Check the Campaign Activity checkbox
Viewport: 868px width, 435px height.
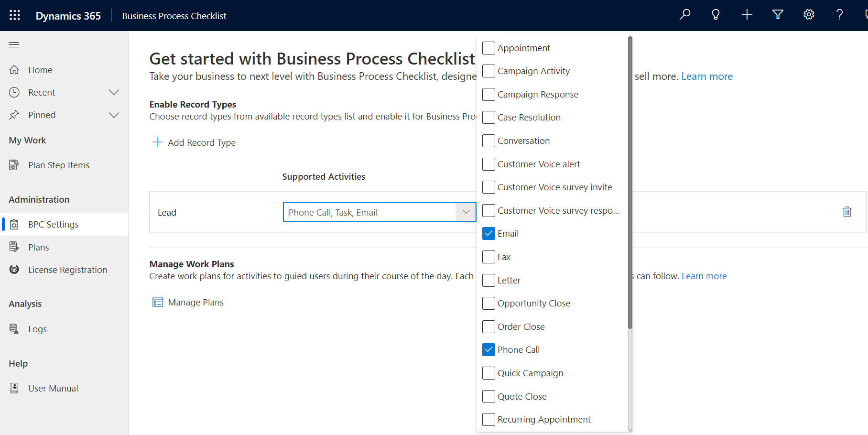coord(488,71)
